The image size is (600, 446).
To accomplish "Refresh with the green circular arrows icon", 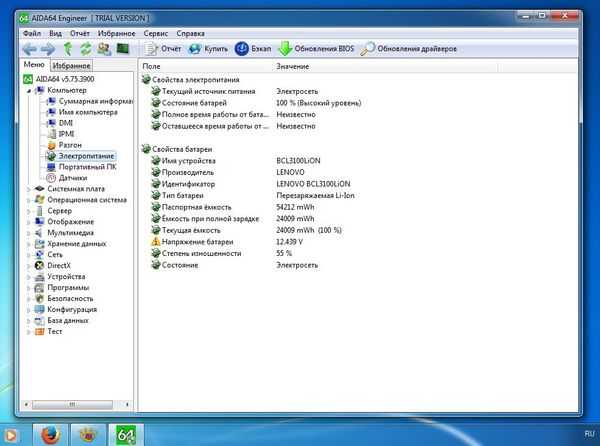I will coord(86,49).
